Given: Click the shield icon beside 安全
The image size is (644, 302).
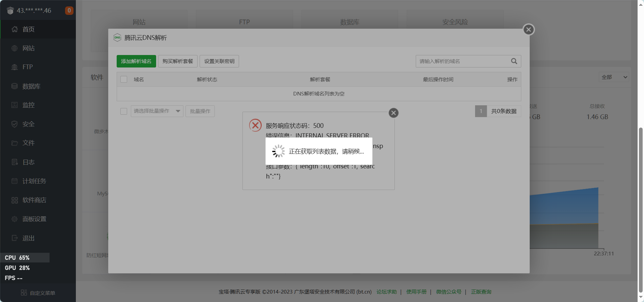Looking at the screenshot, I should (x=14, y=124).
